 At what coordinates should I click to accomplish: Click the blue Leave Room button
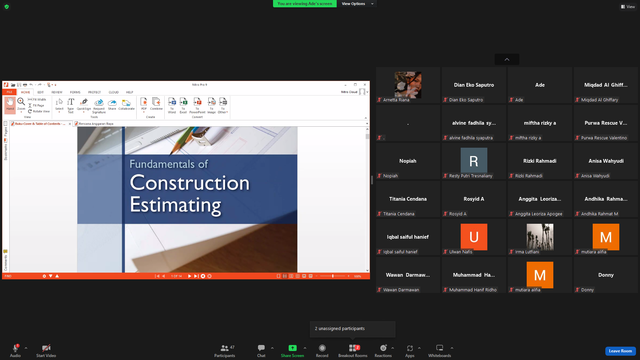(620, 351)
